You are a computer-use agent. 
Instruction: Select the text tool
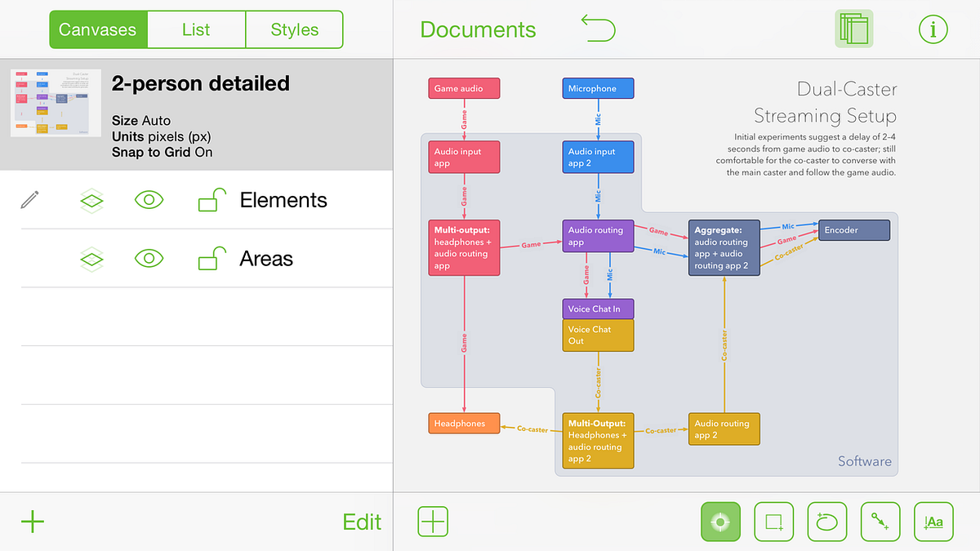[933, 522]
